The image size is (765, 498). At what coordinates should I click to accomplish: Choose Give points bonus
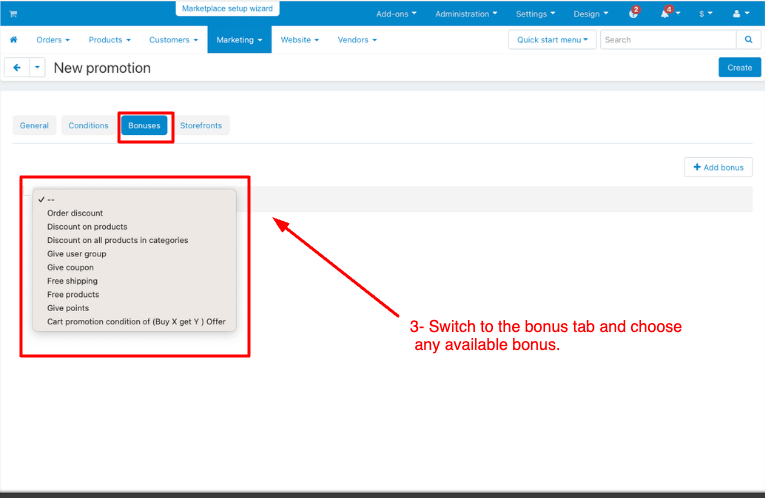pos(134,308)
